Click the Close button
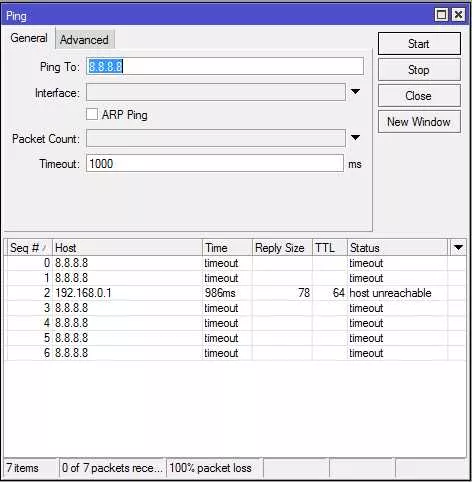Screen dimensions: 472x482 tap(419, 96)
